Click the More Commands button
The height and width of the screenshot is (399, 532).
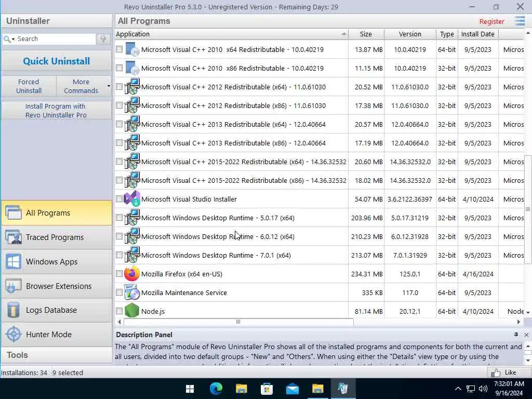coord(81,86)
